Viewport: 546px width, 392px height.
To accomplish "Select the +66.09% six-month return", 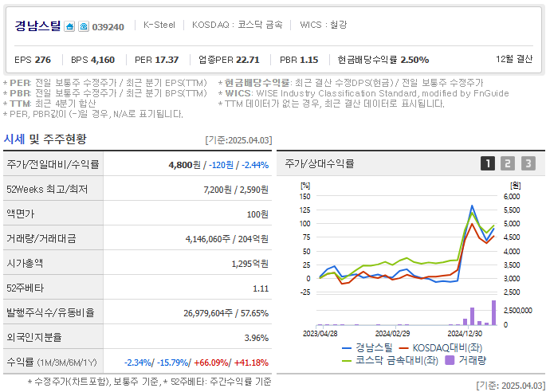I will [211, 363].
